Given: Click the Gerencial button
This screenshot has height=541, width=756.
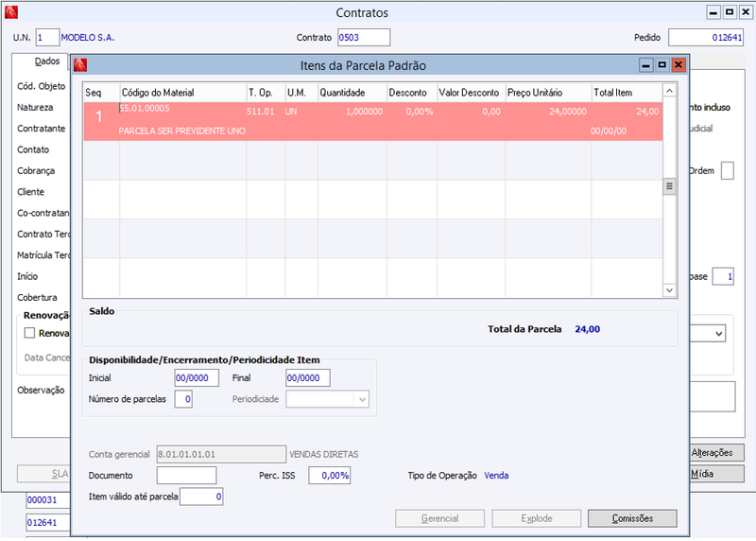Looking at the screenshot, I should pyautogui.click(x=439, y=518).
